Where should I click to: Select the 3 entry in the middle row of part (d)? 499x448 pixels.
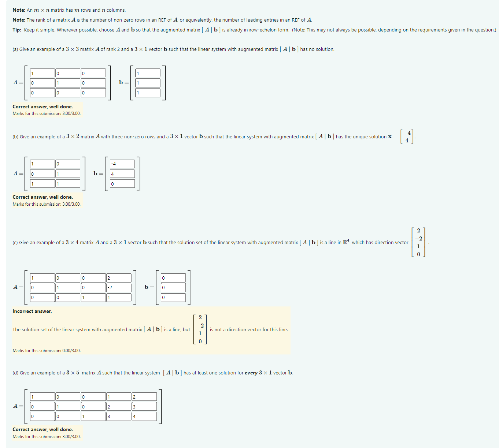(144, 406)
